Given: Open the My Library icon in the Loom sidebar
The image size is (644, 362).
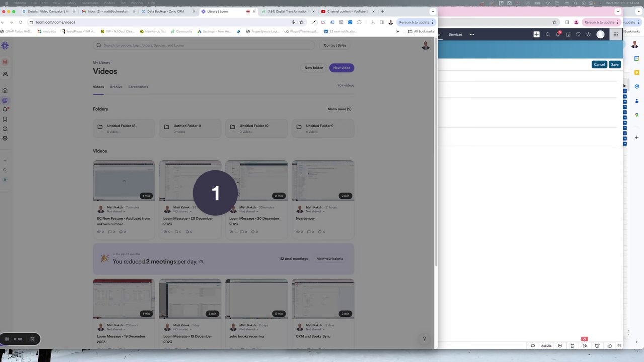Looking at the screenshot, I should [x=5, y=100].
